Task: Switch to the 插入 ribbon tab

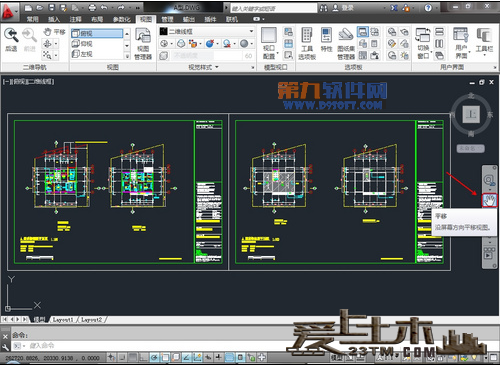Action: pos(54,19)
